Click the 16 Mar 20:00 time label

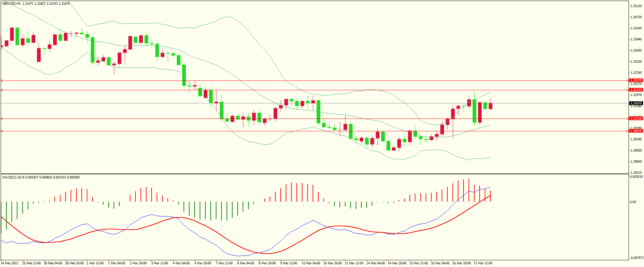click(x=462, y=263)
